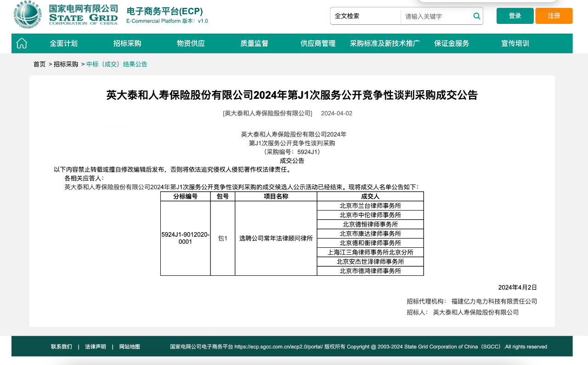Click the home icon in navigation bar

(22, 43)
